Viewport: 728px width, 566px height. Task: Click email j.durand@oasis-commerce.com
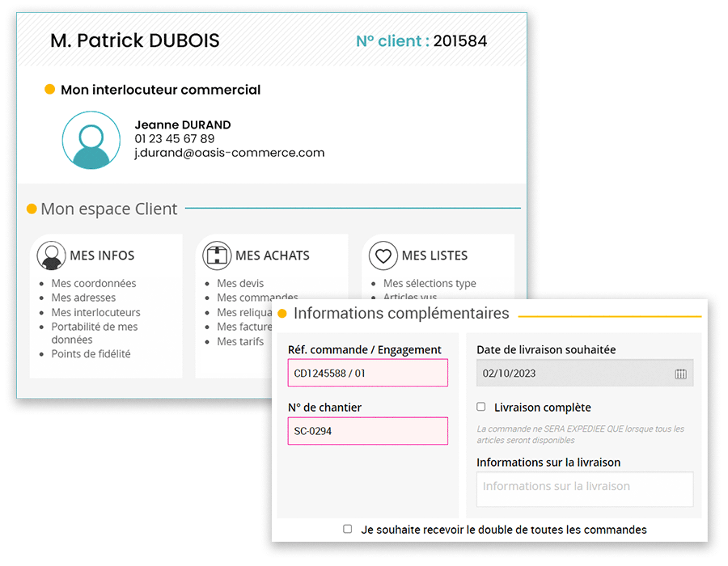230,153
